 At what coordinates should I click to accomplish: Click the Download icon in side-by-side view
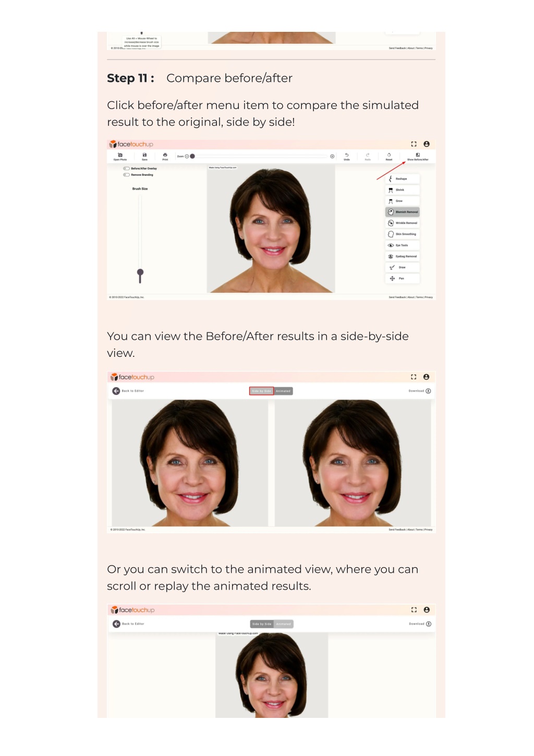428,391
